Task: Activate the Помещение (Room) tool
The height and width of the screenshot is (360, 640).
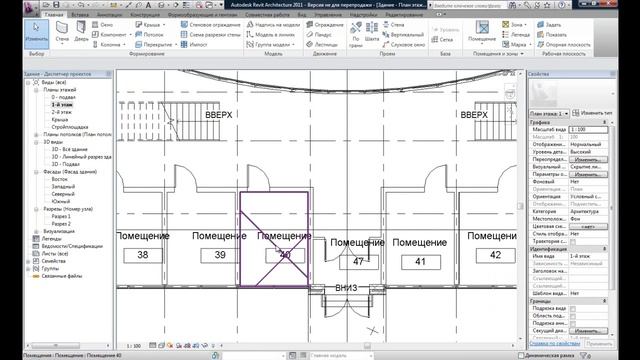Action: pos(482,32)
